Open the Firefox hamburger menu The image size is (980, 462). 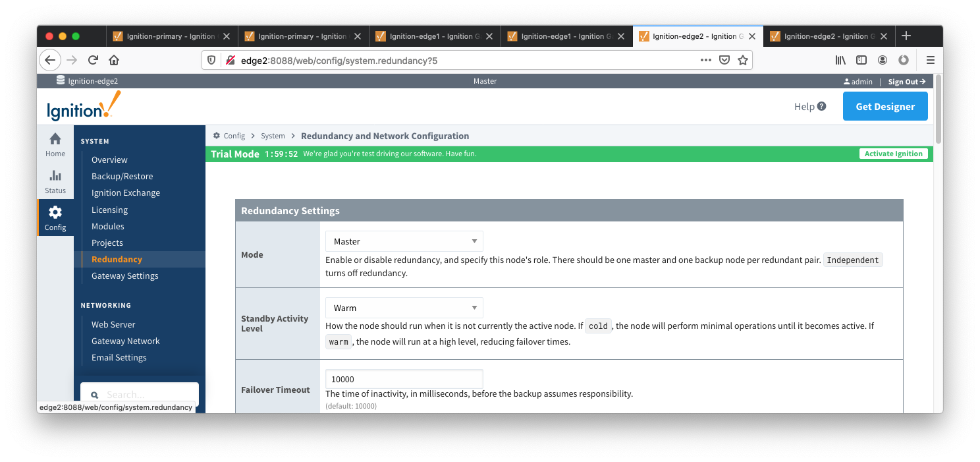931,60
